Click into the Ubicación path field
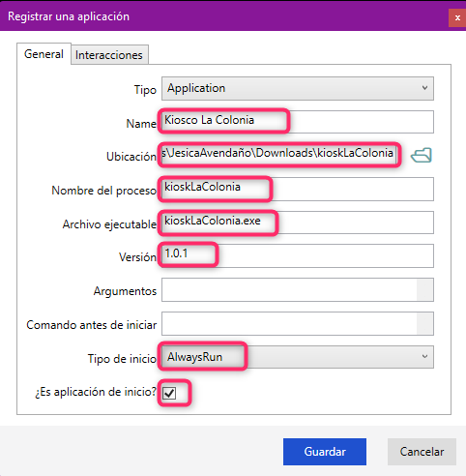466x476 pixels. (279, 155)
